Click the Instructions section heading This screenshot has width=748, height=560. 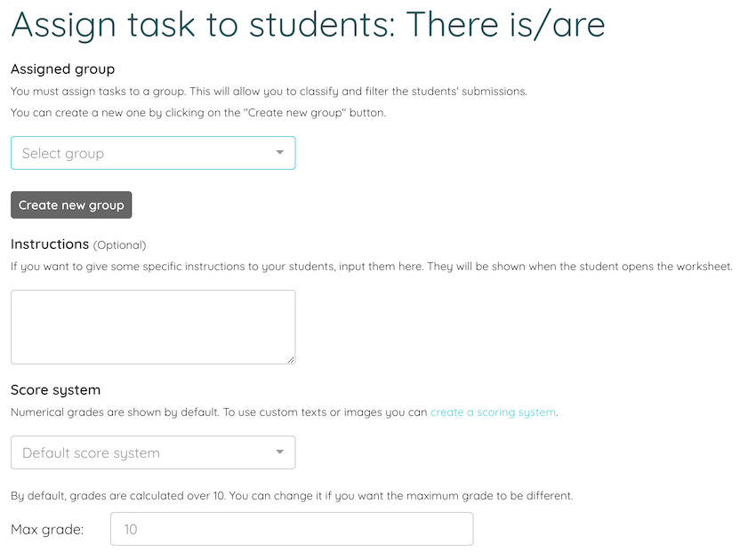click(x=50, y=244)
